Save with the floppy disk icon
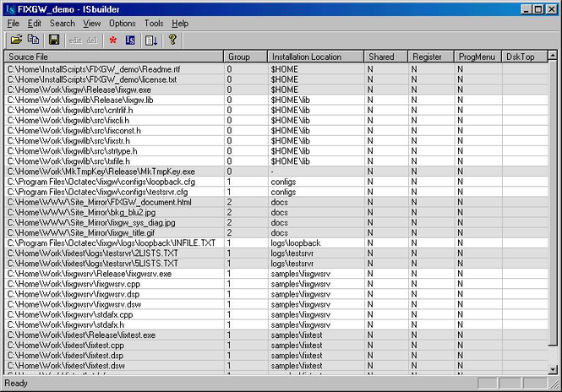This screenshot has width=562, height=392. [54, 40]
